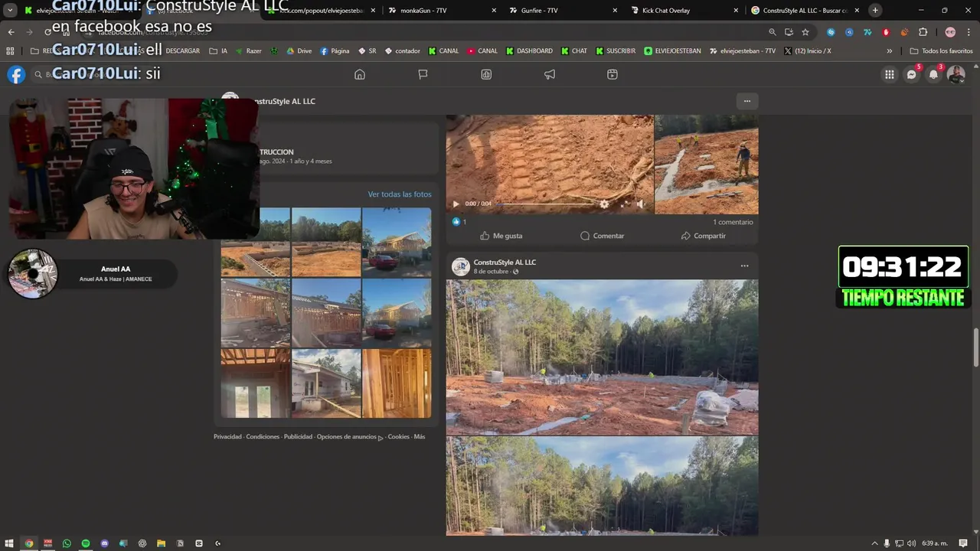Viewport: 980px width, 551px height.
Task: Open the red truck photo, top-right grid thumbnail
Action: click(397, 242)
